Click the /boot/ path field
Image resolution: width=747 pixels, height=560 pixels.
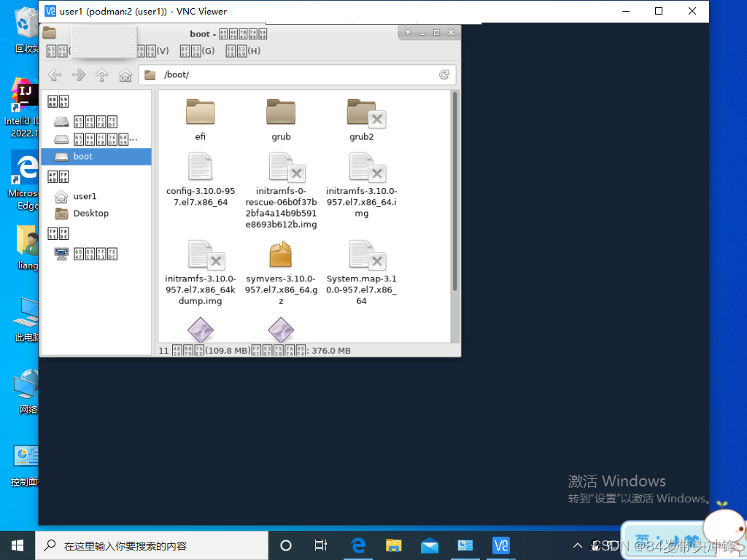[x=297, y=75]
